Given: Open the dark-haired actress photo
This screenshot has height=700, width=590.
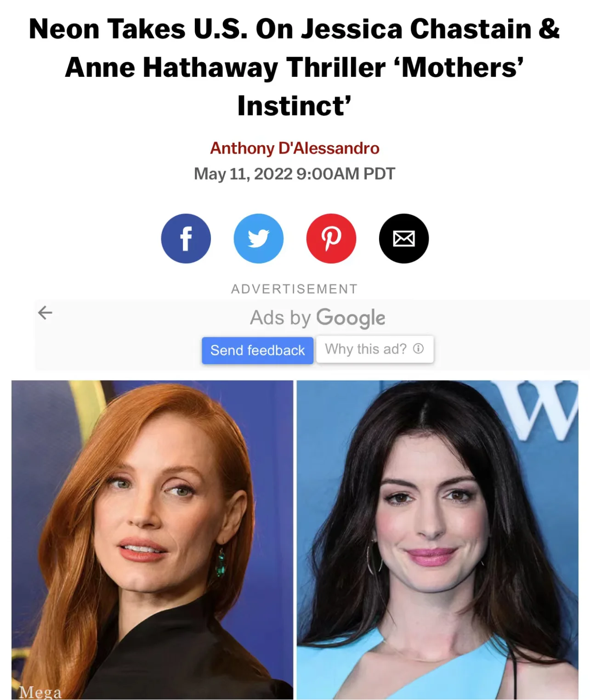Looking at the screenshot, I should [437, 540].
